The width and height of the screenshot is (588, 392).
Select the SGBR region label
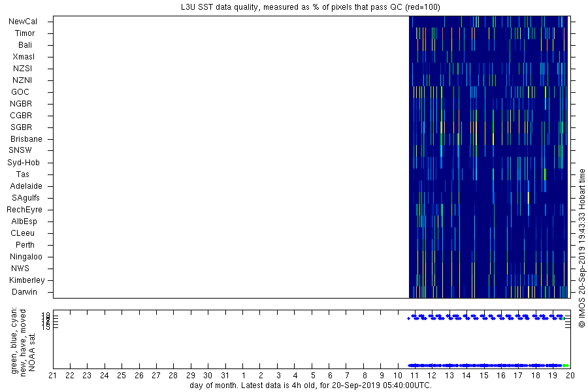point(21,127)
